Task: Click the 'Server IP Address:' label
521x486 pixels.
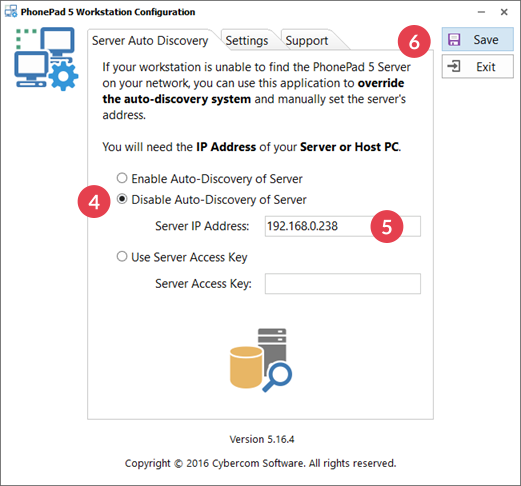Action: click(202, 226)
